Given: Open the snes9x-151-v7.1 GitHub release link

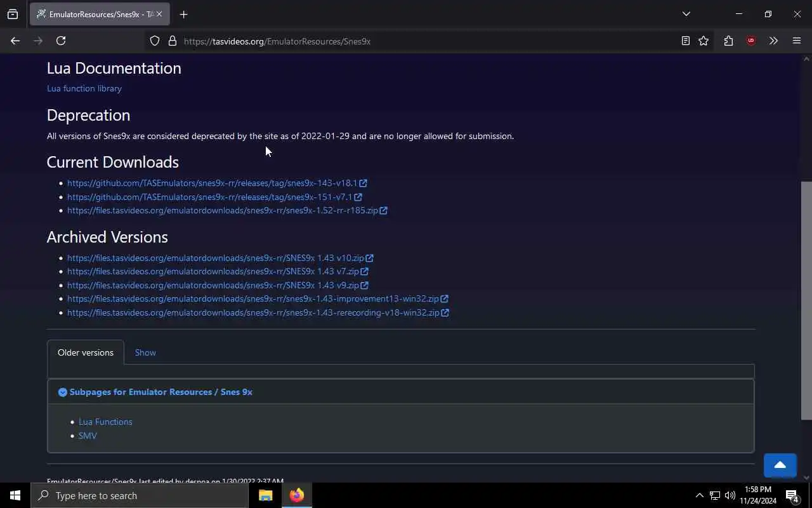Looking at the screenshot, I should point(209,197).
